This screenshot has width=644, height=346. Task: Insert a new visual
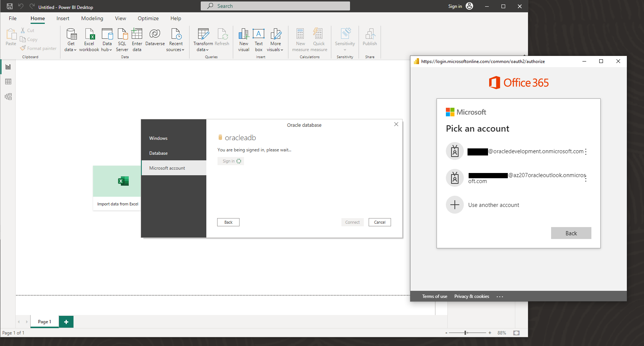(x=244, y=39)
